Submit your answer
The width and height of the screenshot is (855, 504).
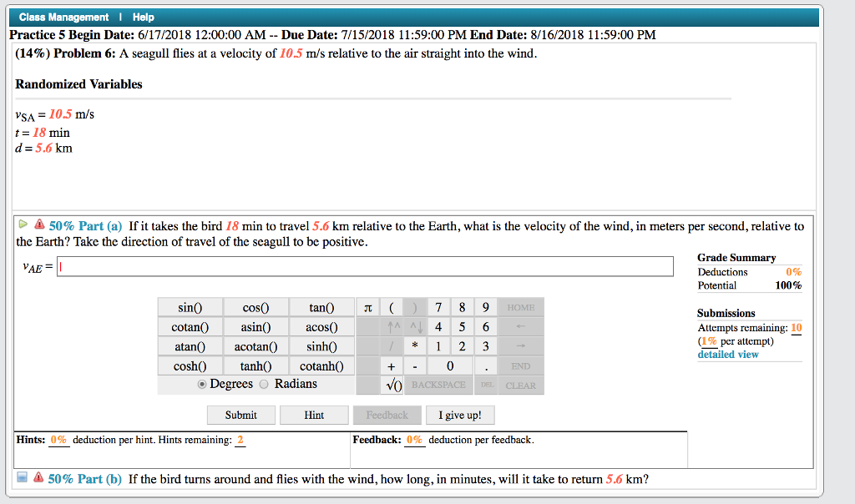[240, 415]
